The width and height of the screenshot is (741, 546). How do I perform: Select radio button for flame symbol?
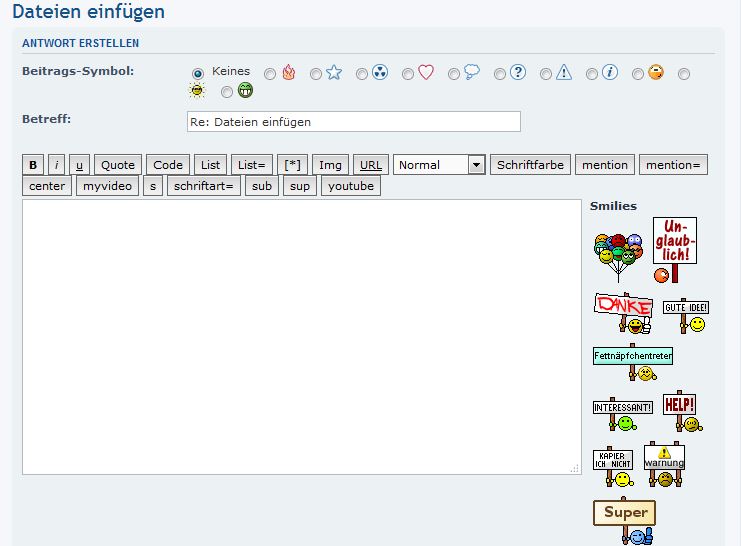(x=270, y=74)
